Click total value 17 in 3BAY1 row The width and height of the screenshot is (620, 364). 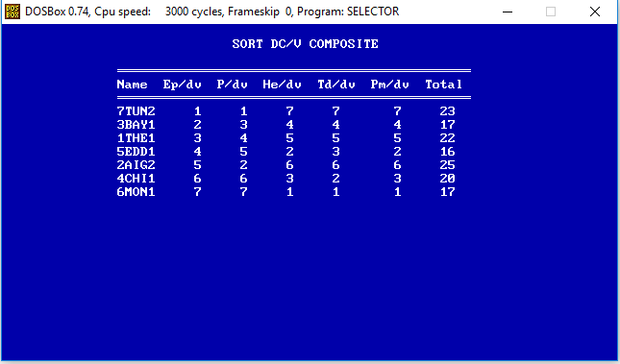tap(447, 125)
